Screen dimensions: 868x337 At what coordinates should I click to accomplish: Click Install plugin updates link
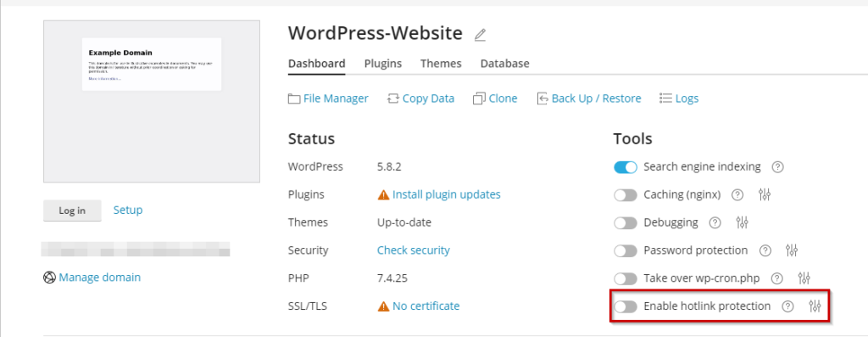click(x=446, y=194)
